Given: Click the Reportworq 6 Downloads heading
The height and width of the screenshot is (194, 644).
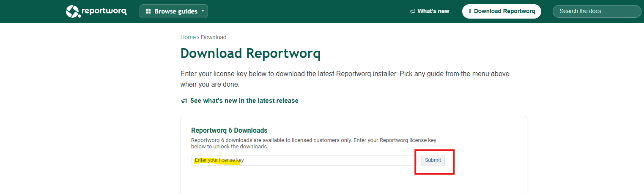Looking at the screenshot, I should [x=229, y=130].
